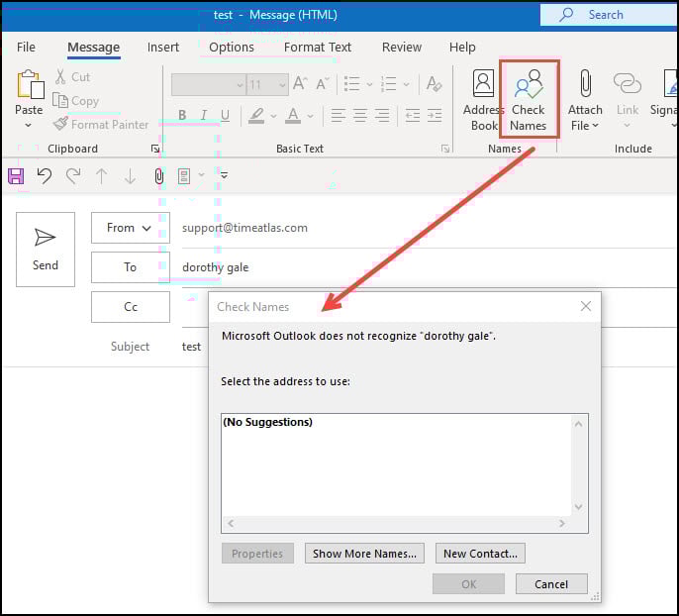This screenshot has height=616, width=679.
Task: Undo the last action in quick access toolbar
Action: (45, 176)
